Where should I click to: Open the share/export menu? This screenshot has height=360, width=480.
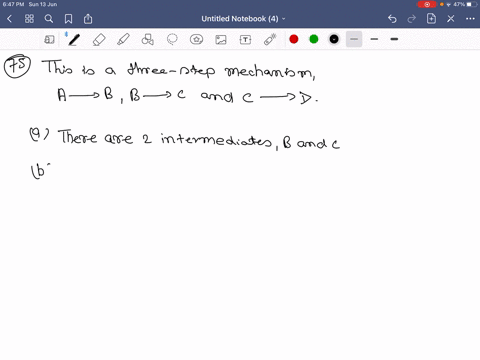(x=88, y=19)
